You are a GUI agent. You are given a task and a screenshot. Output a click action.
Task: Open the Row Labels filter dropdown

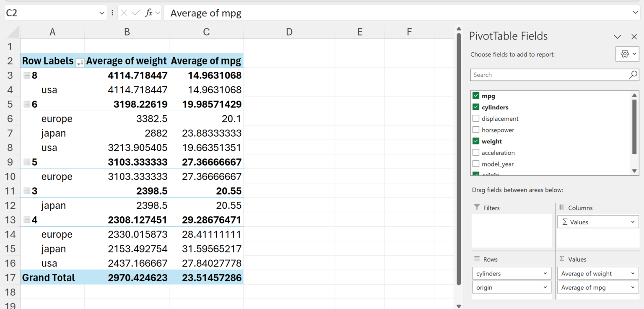pos(79,62)
